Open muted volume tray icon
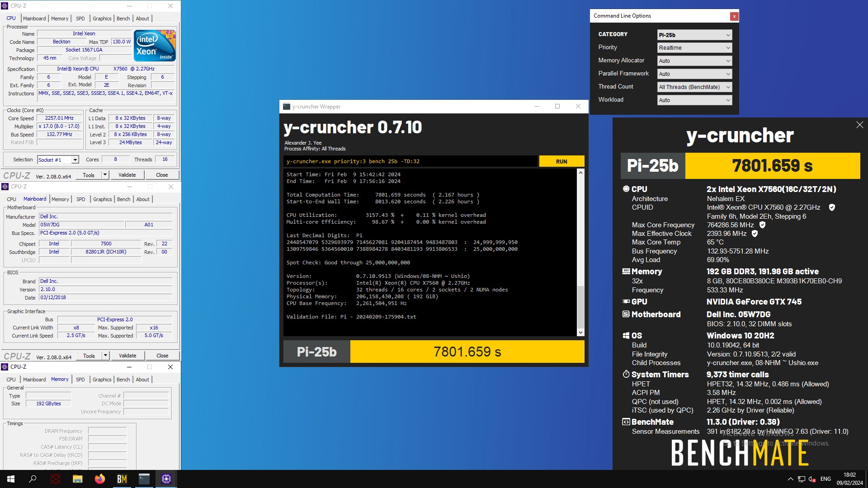The height and width of the screenshot is (488, 868). [812, 479]
